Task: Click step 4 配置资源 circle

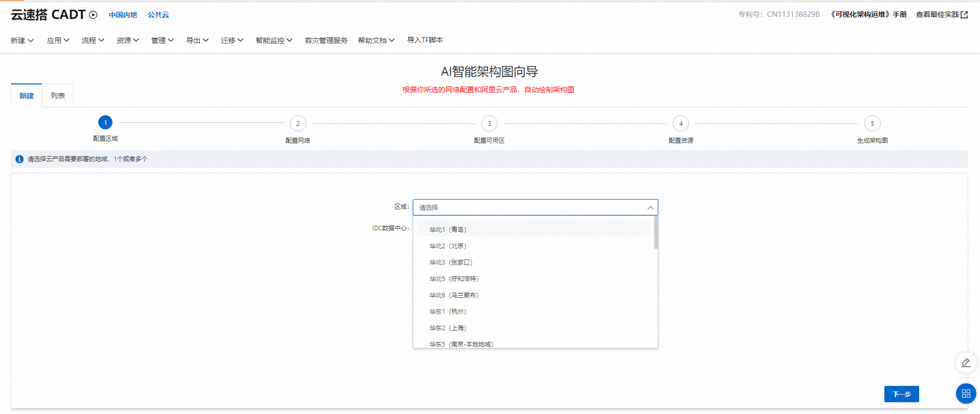Action: 681,123
